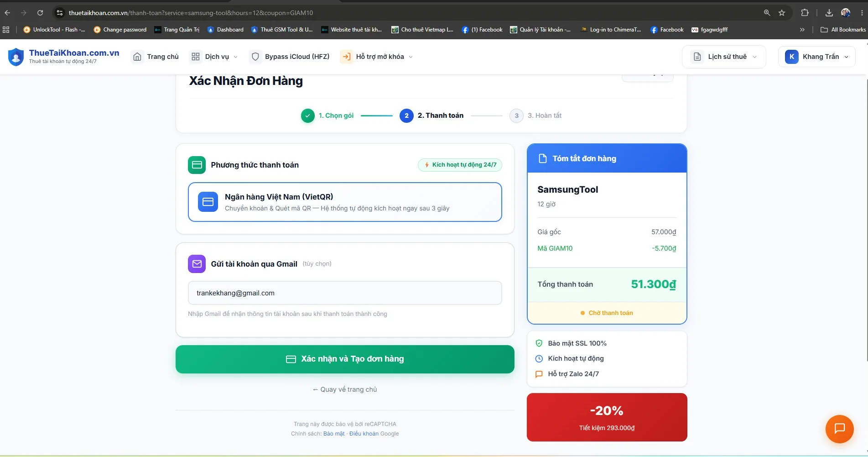
Task: Expand the Dịch vụ dropdown menu
Action: [x=214, y=57]
